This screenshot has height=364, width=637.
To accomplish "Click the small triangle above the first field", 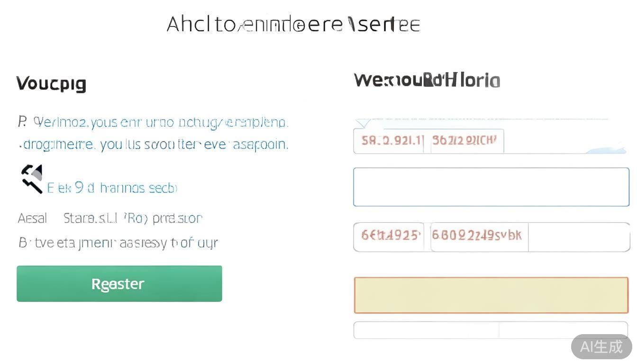I will pyautogui.click(x=363, y=123).
